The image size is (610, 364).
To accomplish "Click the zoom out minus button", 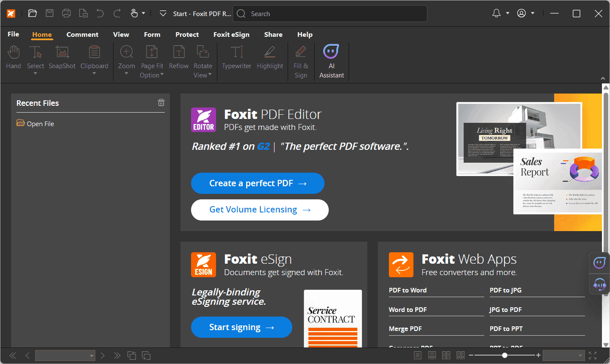I will point(471,356).
